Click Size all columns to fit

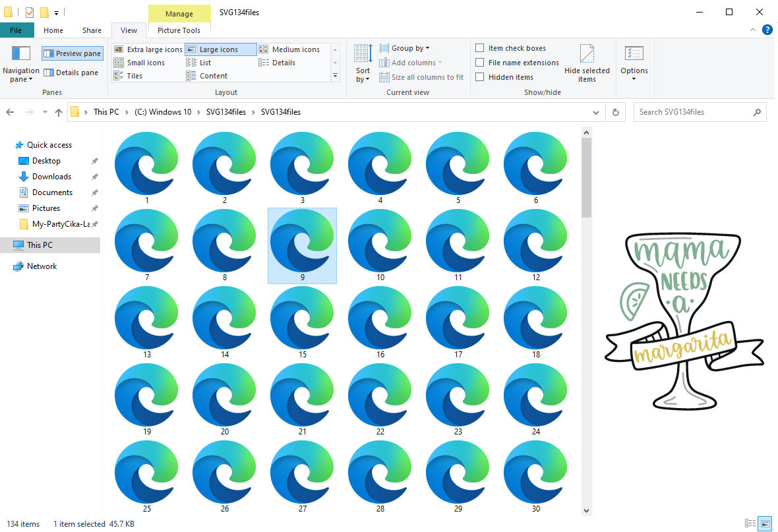coord(421,77)
